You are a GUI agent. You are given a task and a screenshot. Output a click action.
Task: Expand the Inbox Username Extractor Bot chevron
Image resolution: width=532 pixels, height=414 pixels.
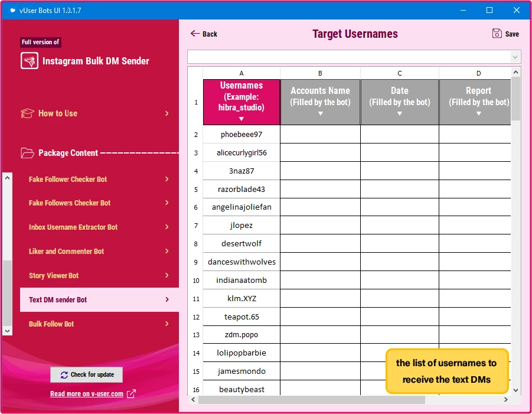(x=167, y=227)
